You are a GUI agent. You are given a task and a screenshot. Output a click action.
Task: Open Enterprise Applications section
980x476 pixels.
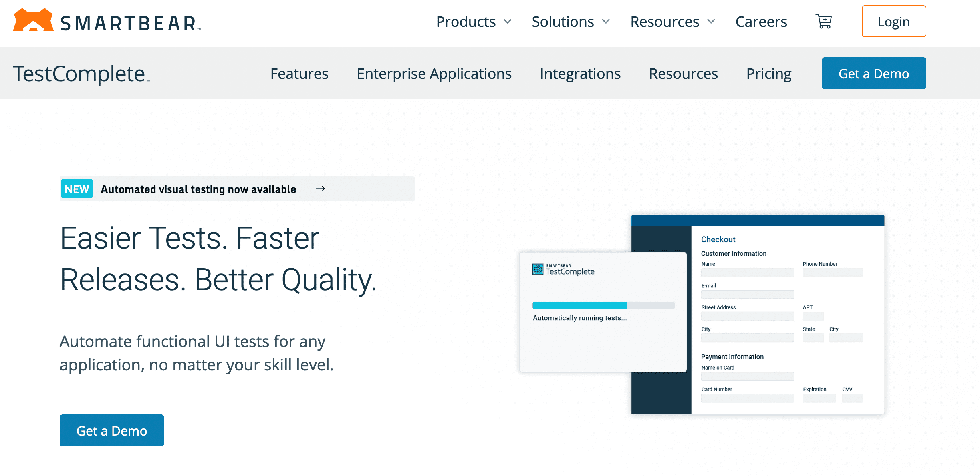(434, 74)
